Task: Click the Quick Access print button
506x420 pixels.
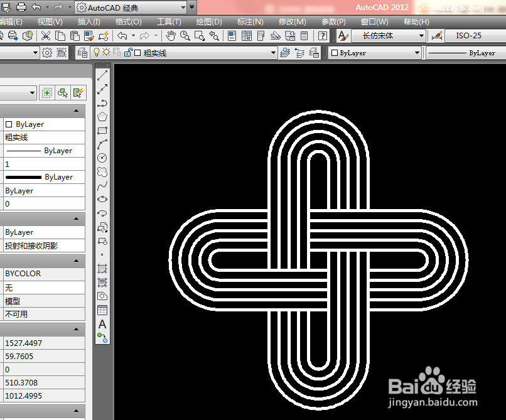Action: pyautogui.click(x=21, y=7)
